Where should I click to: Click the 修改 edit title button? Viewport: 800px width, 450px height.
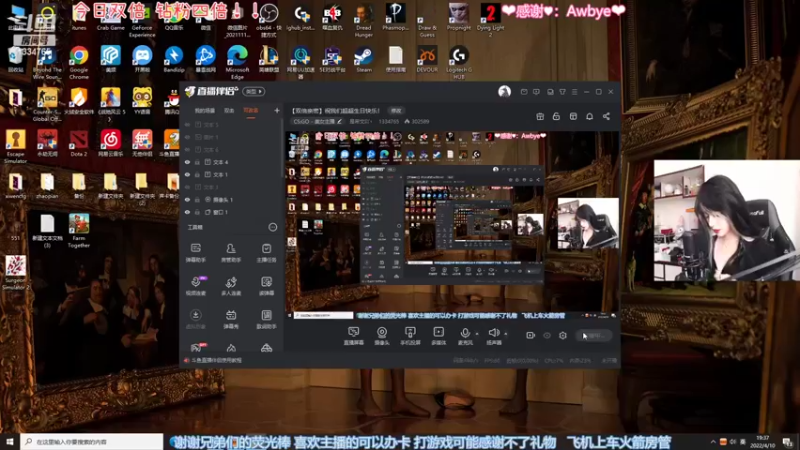396,110
